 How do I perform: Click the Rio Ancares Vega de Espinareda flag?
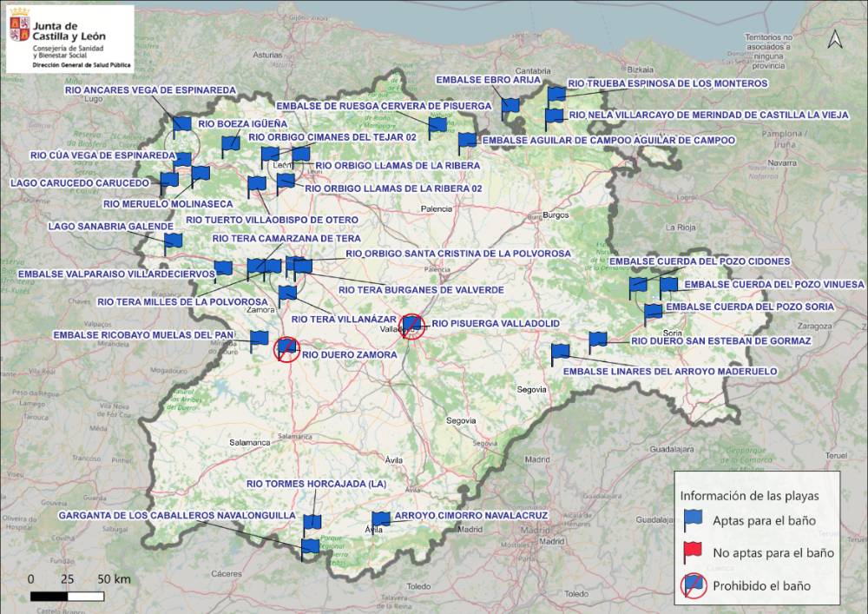(x=181, y=127)
